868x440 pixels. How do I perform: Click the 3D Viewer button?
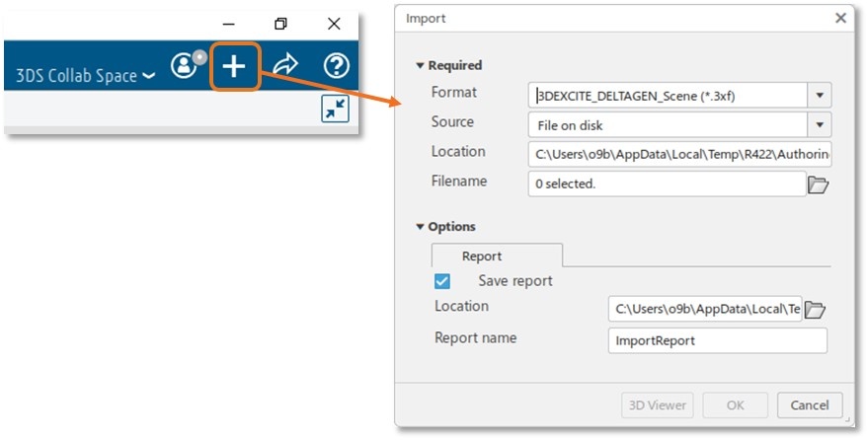click(x=658, y=404)
